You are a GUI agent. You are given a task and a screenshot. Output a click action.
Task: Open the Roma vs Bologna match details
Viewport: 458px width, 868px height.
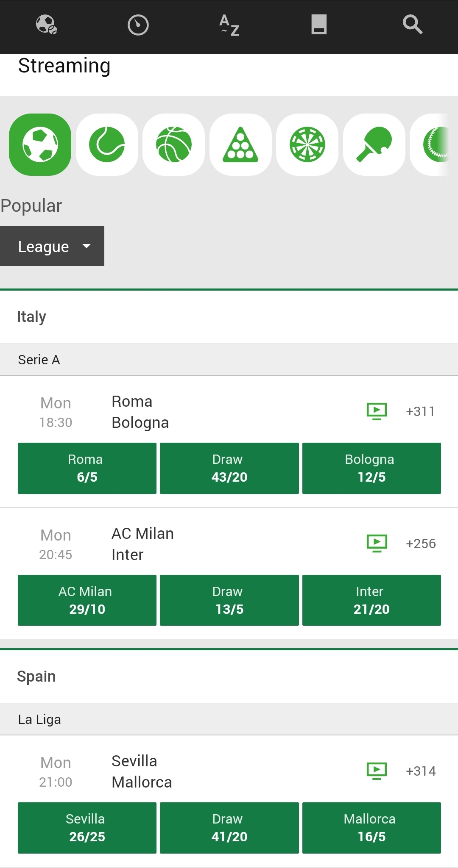click(x=170, y=411)
